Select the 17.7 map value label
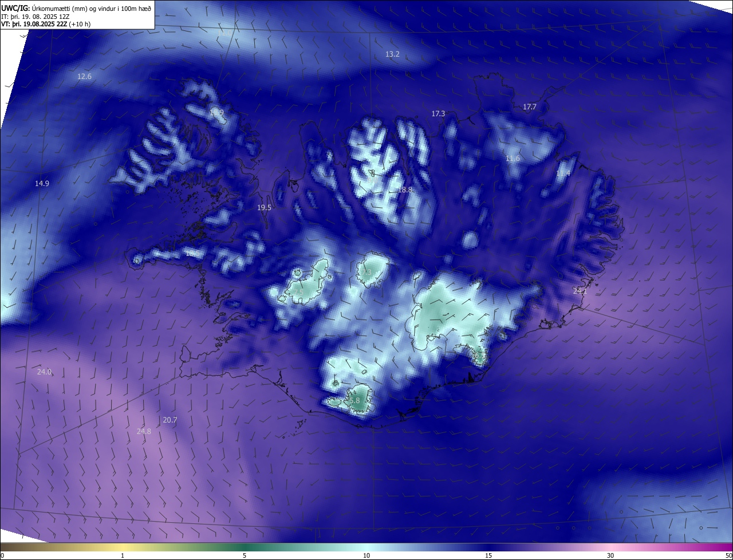 [x=530, y=107]
